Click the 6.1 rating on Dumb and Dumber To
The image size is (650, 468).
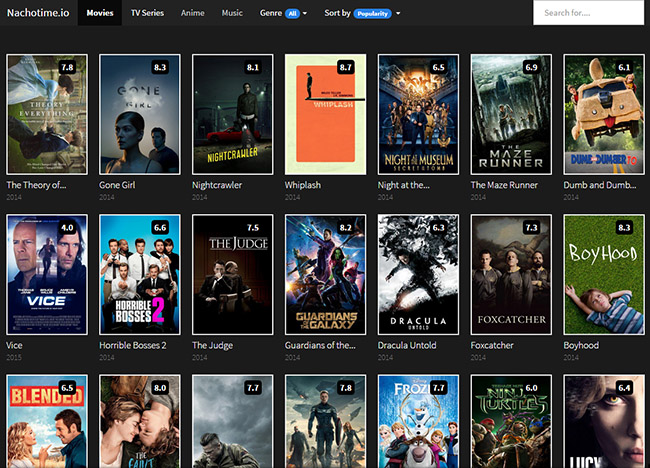624,67
